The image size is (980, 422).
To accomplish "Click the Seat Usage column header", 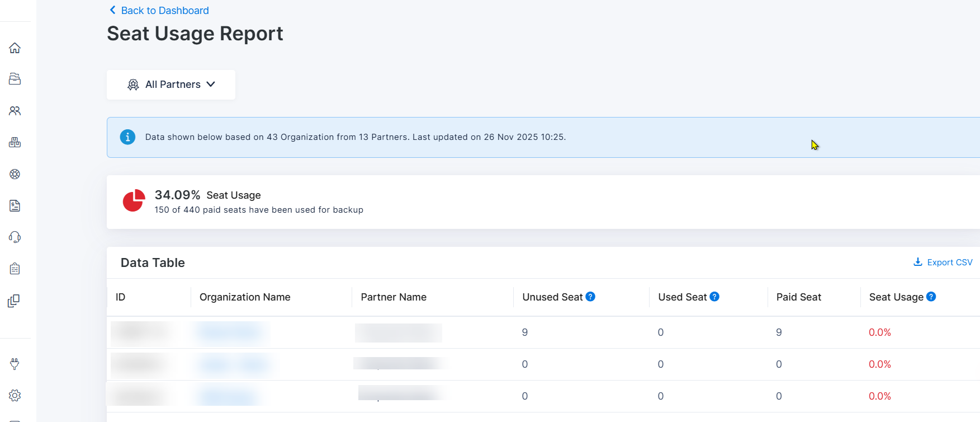I will 896,297.
